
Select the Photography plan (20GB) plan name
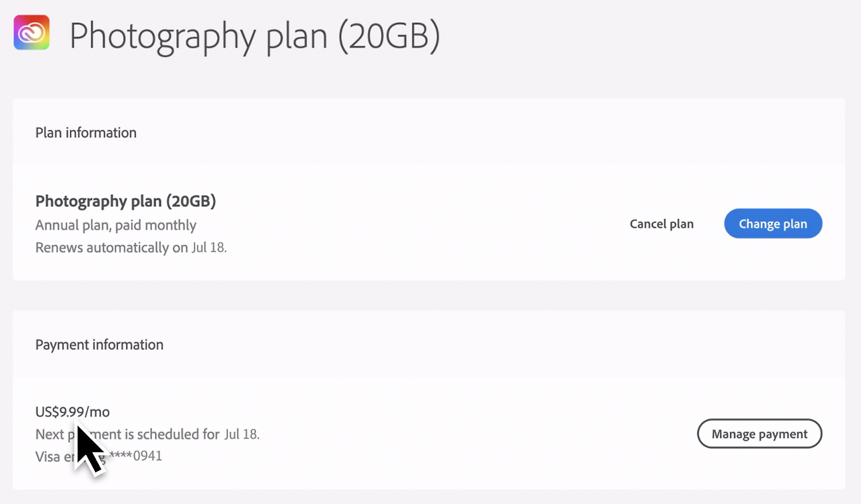click(x=125, y=200)
